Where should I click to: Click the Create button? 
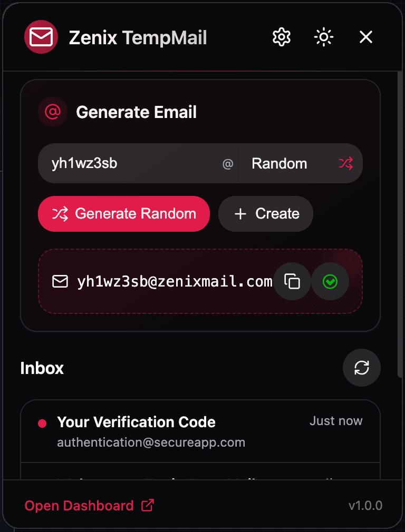pyautogui.click(x=266, y=214)
